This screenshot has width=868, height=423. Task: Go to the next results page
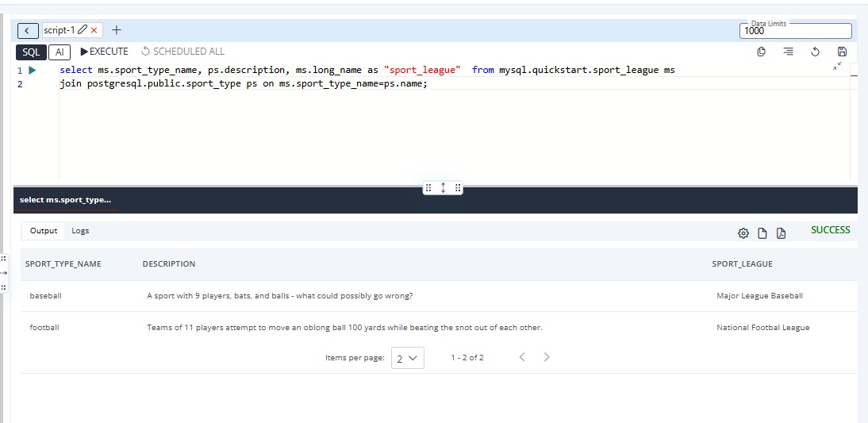(547, 357)
